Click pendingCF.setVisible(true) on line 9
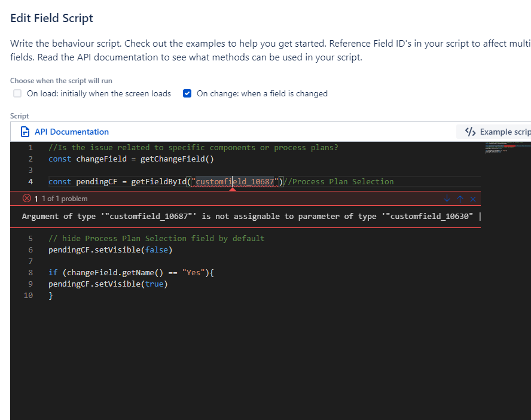 pyautogui.click(x=108, y=284)
